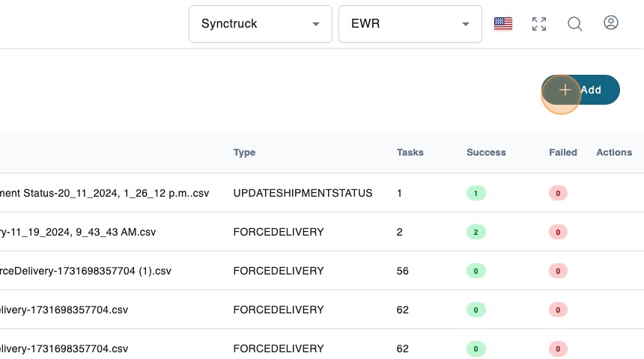Viewport: 644px width, 359px height.
Task: Sort by Failed column header
Action: pyautogui.click(x=562, y=153)
